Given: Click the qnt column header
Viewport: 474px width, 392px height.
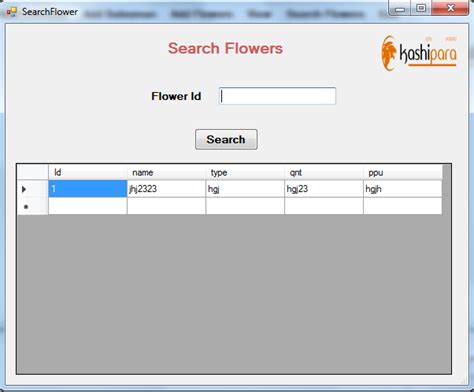Looking at the screenshot, I should pos(324,172).
